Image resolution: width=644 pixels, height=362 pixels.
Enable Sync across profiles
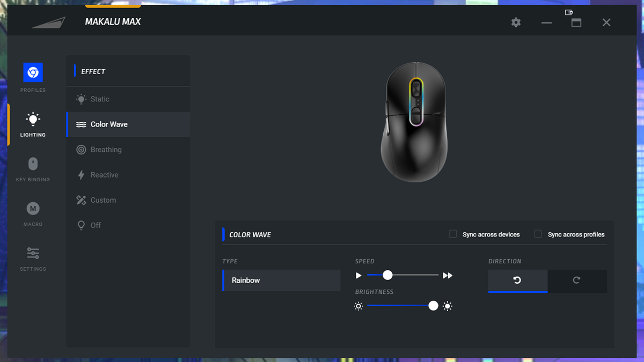pyautogui.click(x=537, y=234)
